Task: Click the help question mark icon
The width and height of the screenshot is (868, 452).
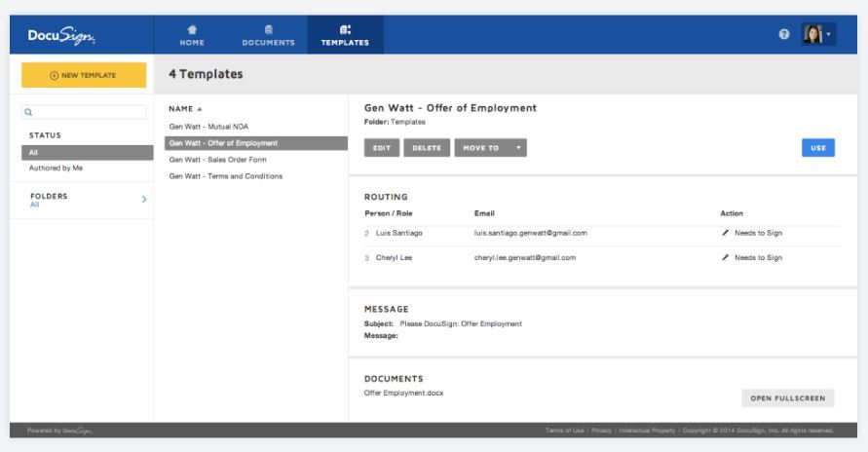Action: click(x=784, y=34)
